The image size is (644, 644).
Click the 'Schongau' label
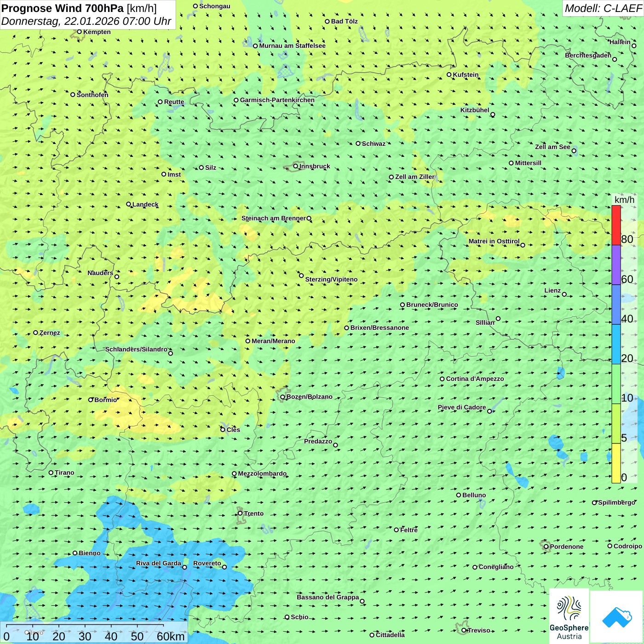215,6
